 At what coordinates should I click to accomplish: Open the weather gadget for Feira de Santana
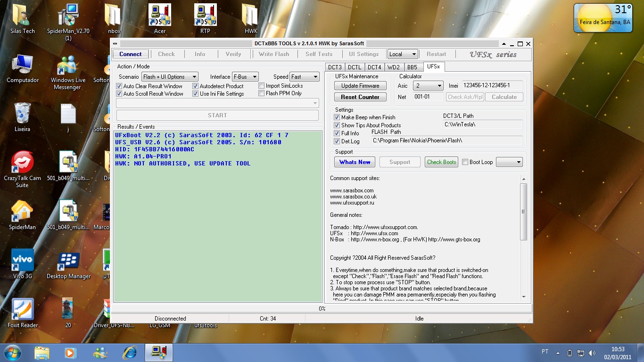coord(603,18)
